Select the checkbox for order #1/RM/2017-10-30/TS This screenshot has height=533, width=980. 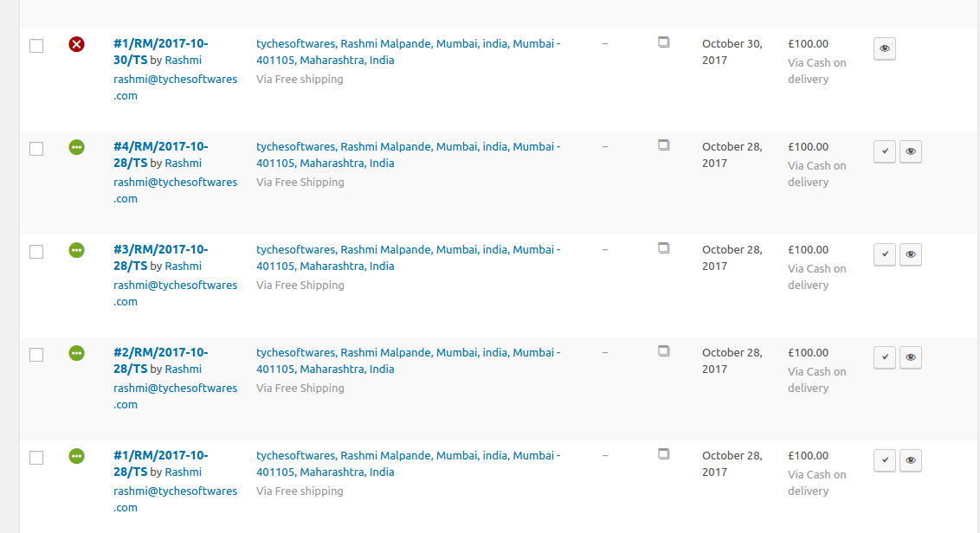click(x=36, y=46)
